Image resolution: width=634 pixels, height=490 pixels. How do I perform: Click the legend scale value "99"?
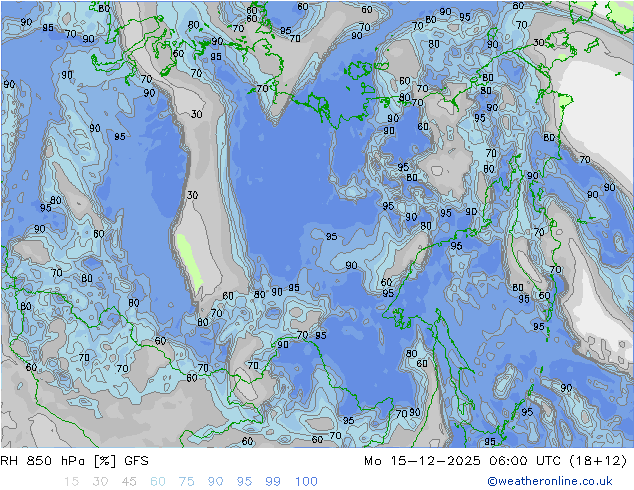[273, 482]
